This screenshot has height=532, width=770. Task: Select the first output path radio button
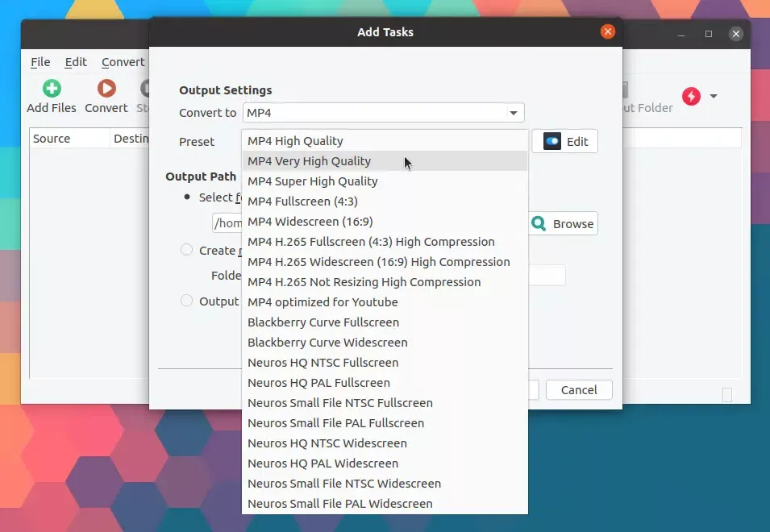coord(187,197)
